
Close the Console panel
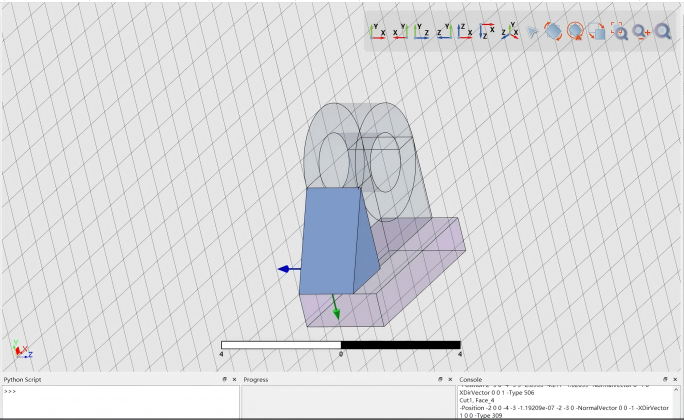point(675,379)
